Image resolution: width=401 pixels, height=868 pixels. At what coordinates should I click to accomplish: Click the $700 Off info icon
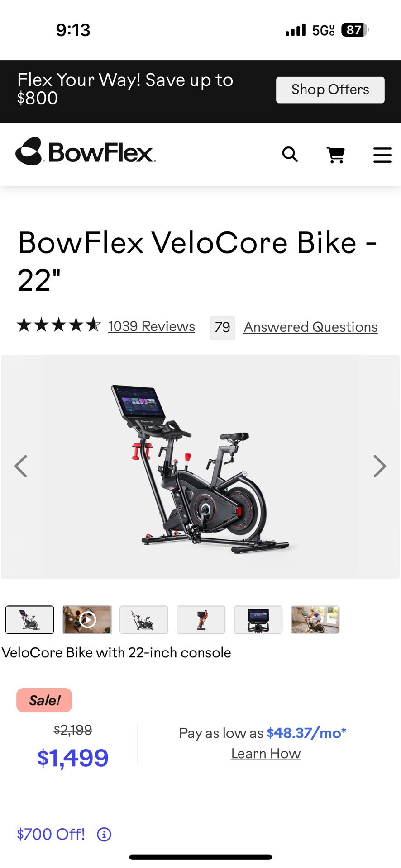104,834
